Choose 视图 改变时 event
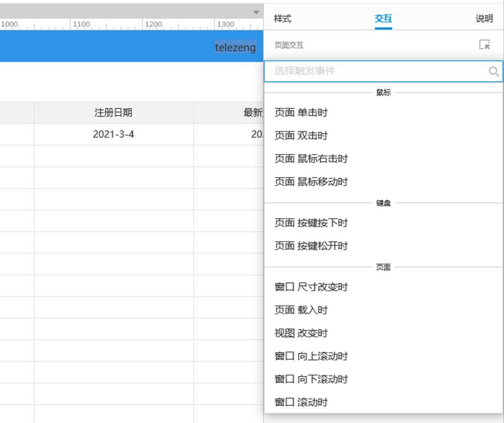The width and height of the screenshot is (504, 423). pos(383,333)
